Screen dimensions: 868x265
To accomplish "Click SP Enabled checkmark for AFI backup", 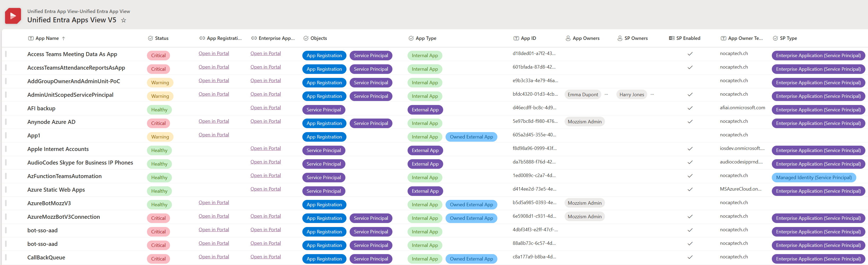I will pos(690,108).
